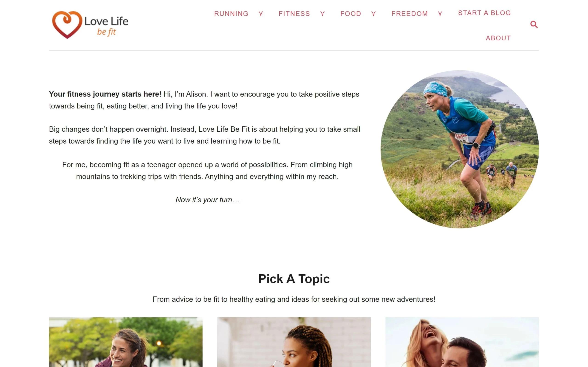Click the heart swirl in the logo
The width and height of the screenshot is (588, 367).
pyautogui.click(x=67, y=25)
